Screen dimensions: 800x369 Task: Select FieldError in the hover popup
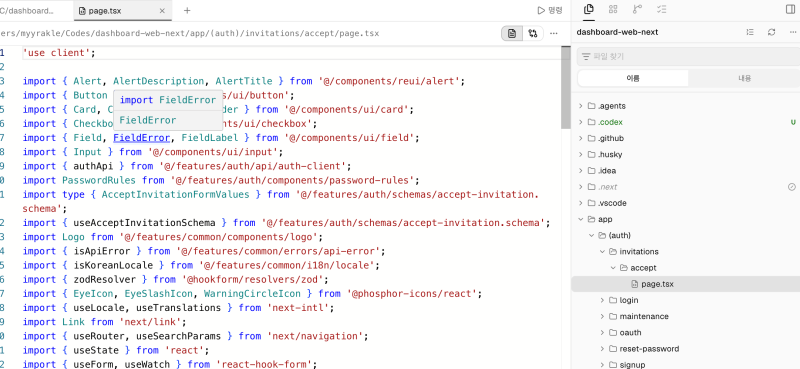coord(147,120)
